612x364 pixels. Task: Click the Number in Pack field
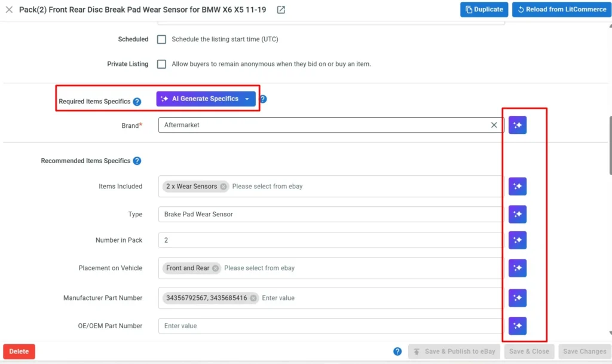tap(331, 240)
